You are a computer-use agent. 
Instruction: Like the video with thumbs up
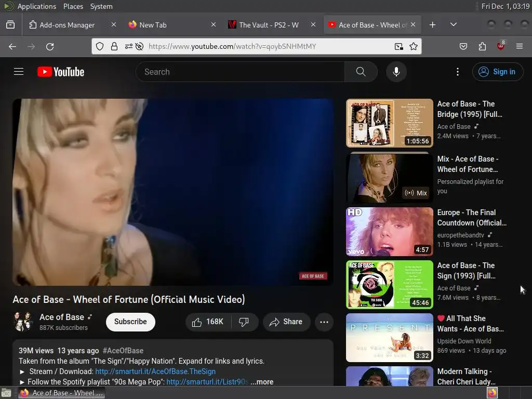coord(208,322)
